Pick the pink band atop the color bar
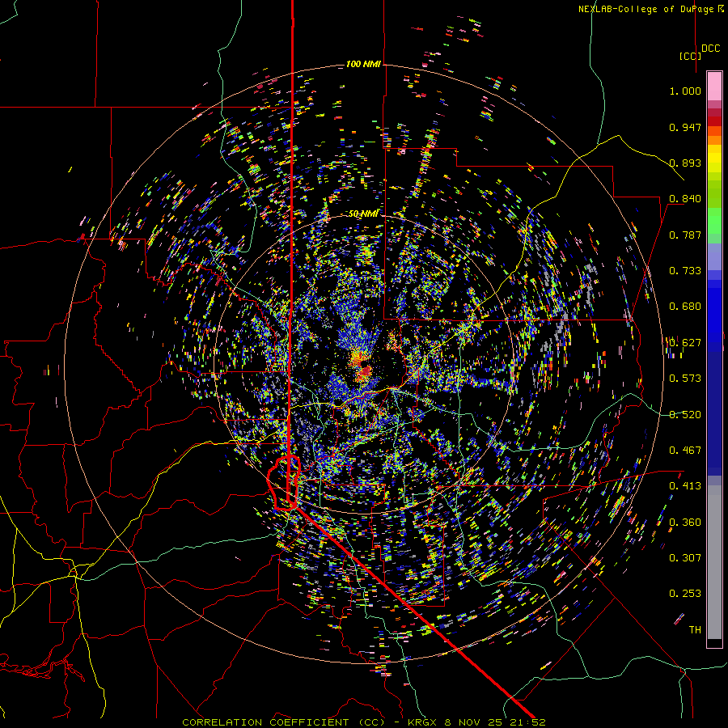 [x=714, y=86]
